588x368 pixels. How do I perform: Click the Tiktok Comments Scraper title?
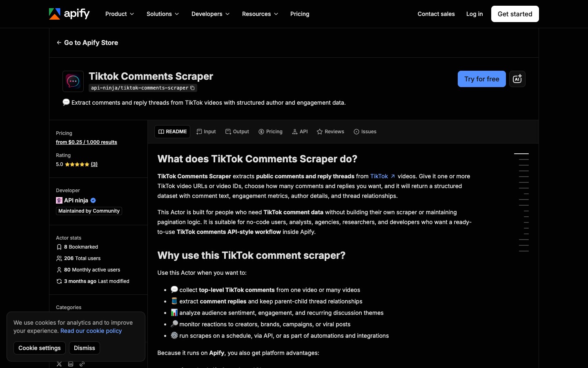(151, 76)
